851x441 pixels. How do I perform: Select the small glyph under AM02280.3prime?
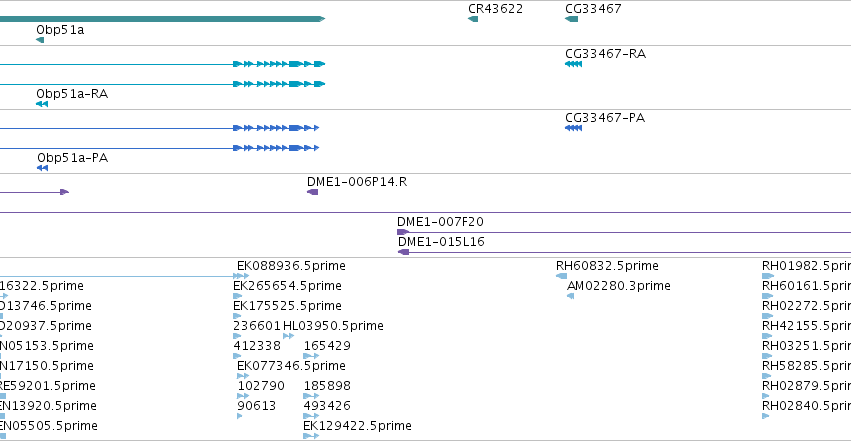point(570,296)
